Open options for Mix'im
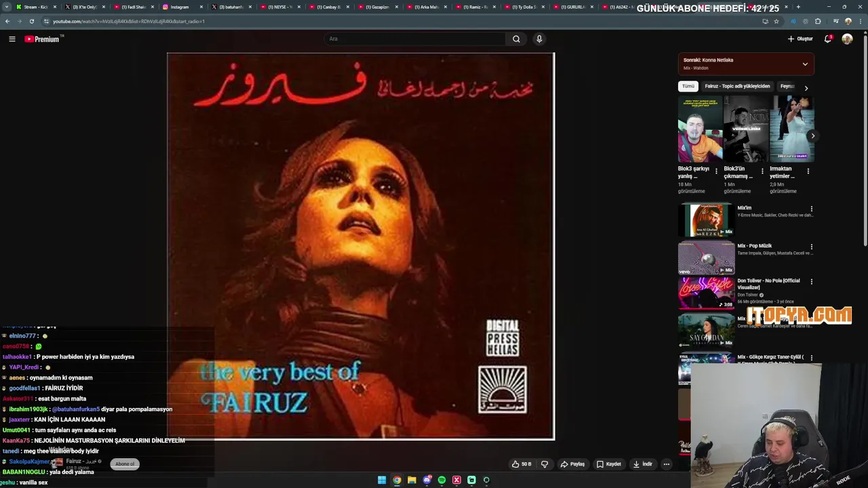Viewport: 868px width, 488px height. click(x=812, y=209)
